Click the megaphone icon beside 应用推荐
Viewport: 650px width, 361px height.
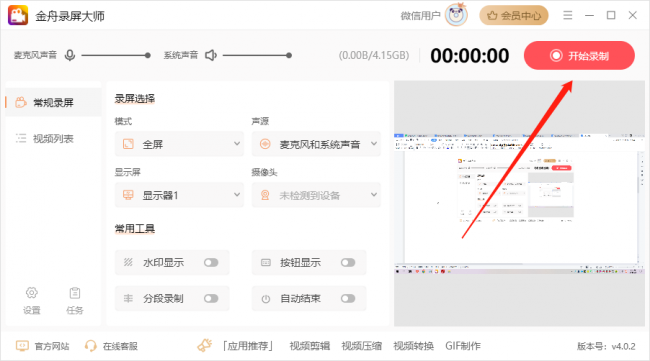[204, 345]
